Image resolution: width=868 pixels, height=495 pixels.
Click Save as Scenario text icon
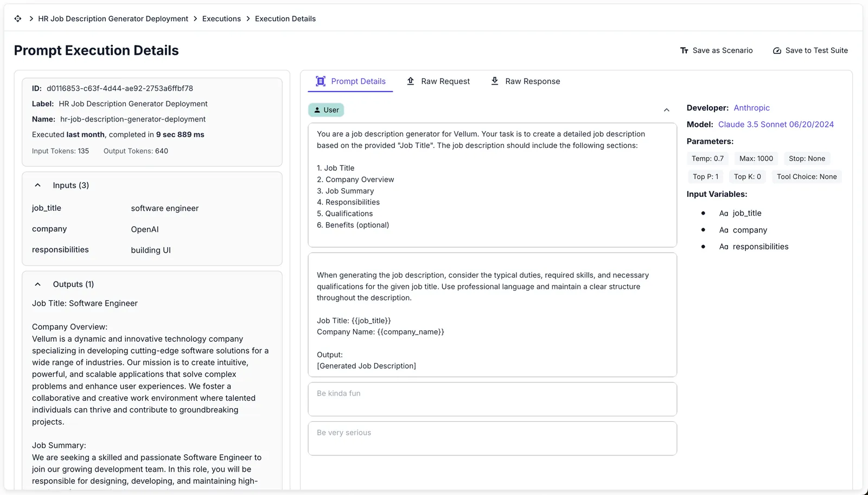click(684, 50)
